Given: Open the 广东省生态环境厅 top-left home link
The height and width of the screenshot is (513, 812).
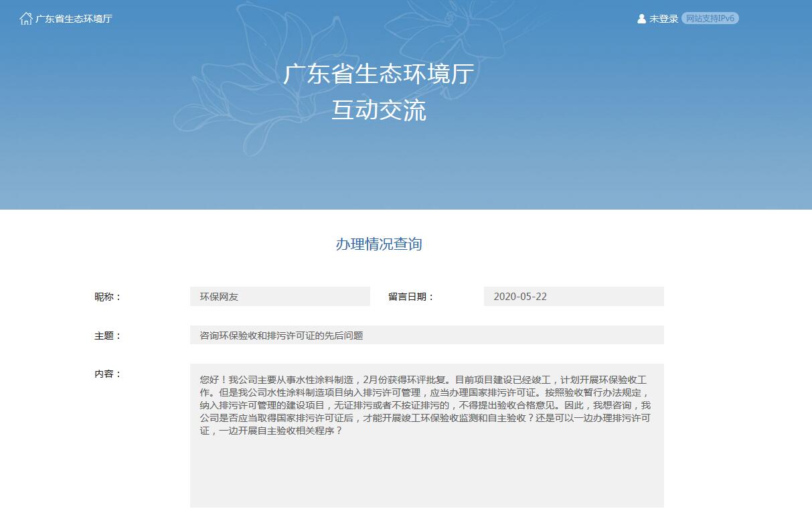Looking at the screenshot, I should (x=74, y=19).
